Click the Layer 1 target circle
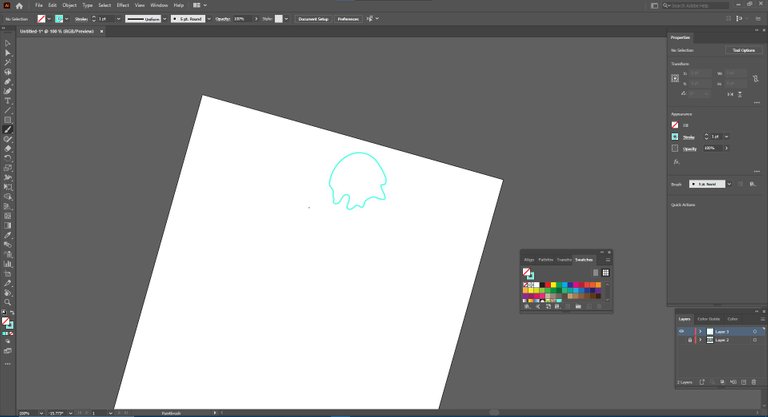The image size is (768, 417). [755, 332]
